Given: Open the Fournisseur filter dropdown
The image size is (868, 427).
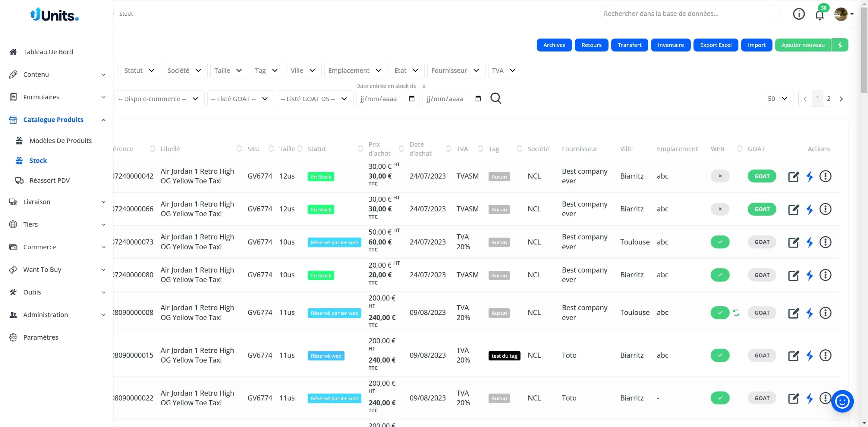Looking at the screenshot, I should (x=456, y=71).
